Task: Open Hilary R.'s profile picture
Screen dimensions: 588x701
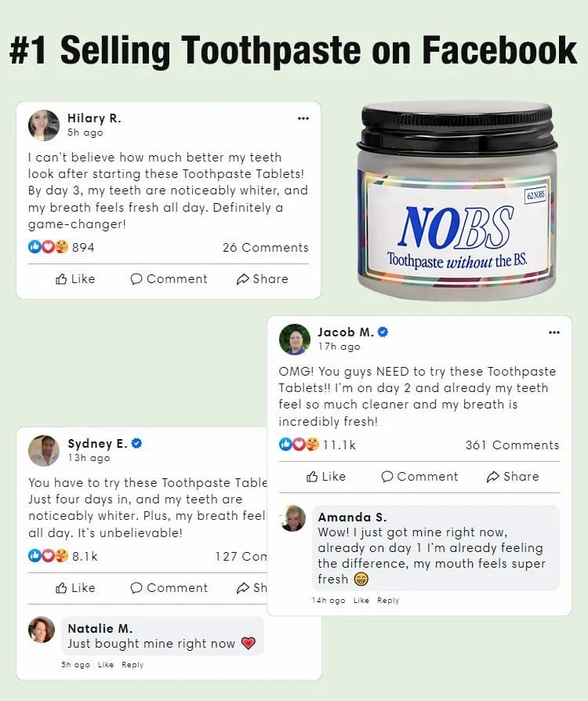Action: coord(43,125)
